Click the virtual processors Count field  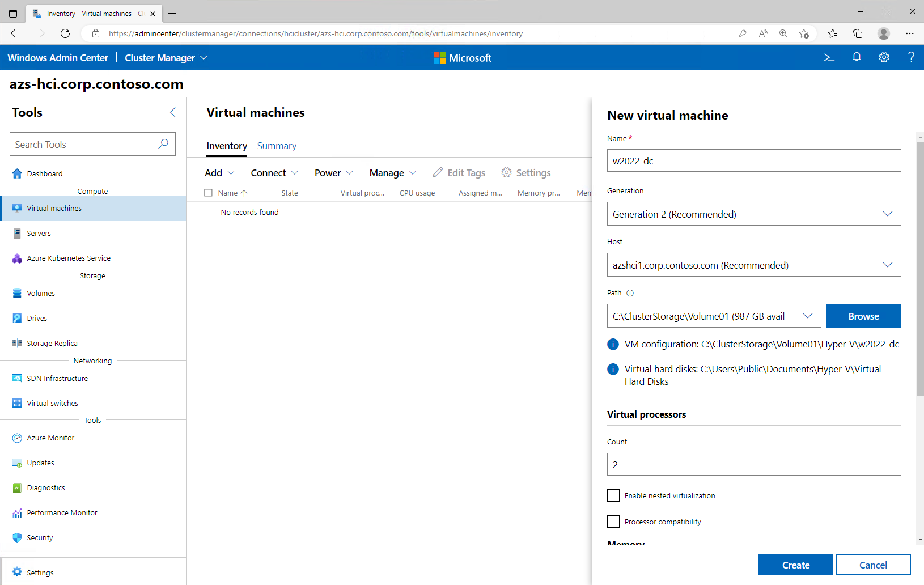click(x=753, y=464)
